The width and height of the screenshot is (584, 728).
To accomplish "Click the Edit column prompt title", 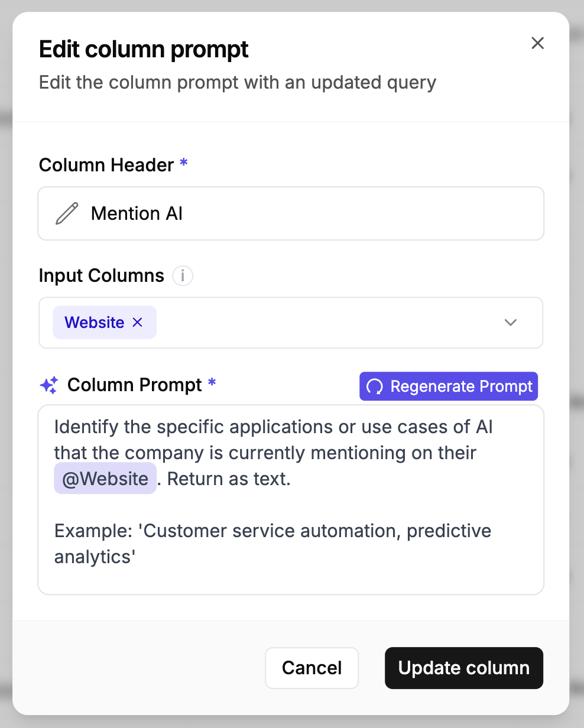I will point(144,50).
